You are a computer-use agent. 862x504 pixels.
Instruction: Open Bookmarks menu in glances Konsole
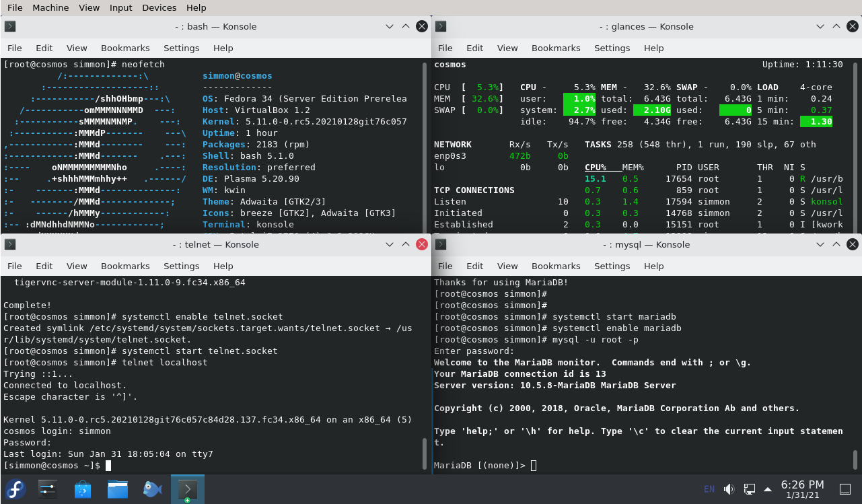coord(556,48)
